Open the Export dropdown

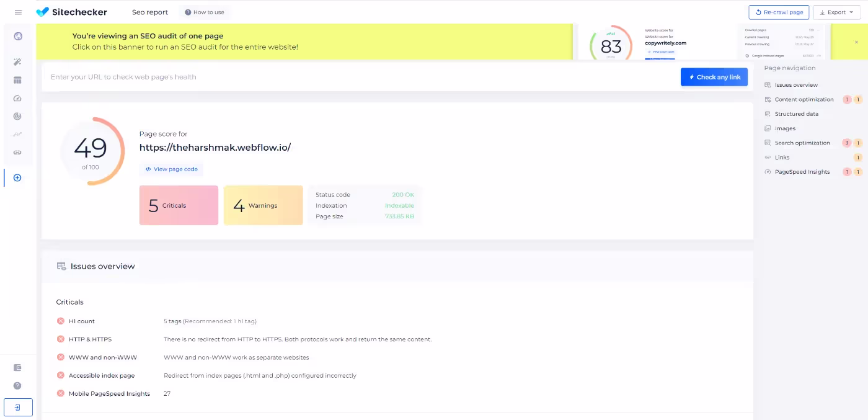(836, 12)
